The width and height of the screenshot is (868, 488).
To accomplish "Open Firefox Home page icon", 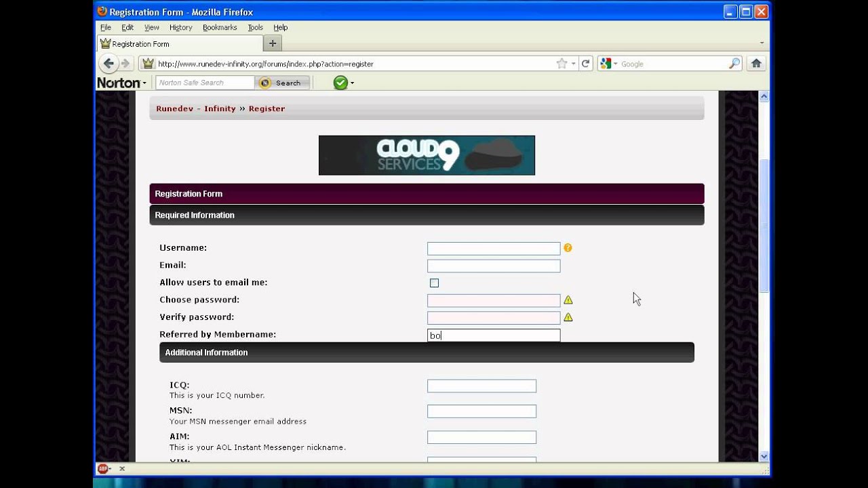I will click(756, 64).
